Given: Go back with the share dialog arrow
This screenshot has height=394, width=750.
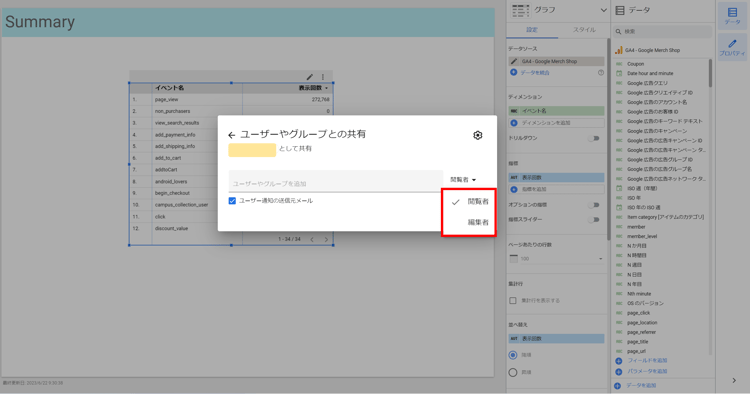Looking at the screenshot, I should tap(232, 135).
